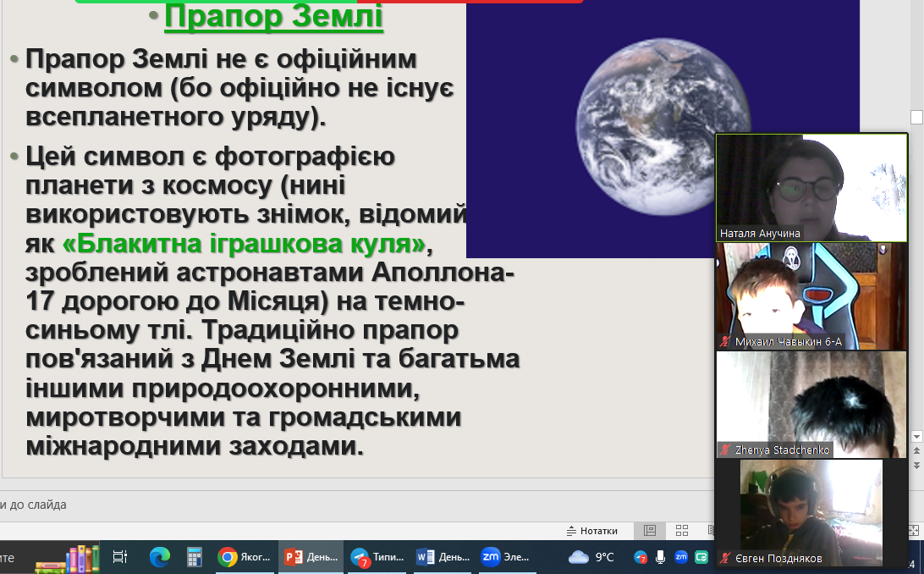Click the Earth photo on the slide
This screenshot has height=574, width=924.
click(x=663, y=126)
